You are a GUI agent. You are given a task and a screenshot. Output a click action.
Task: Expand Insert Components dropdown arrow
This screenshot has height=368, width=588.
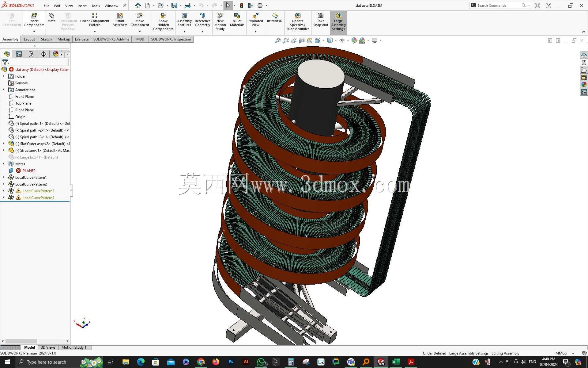tap(34, 32)
